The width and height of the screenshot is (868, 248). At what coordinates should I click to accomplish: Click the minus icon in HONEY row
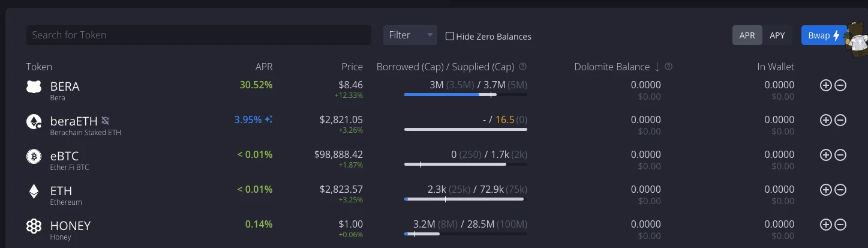pyautogui.click(x=840, y=225)
